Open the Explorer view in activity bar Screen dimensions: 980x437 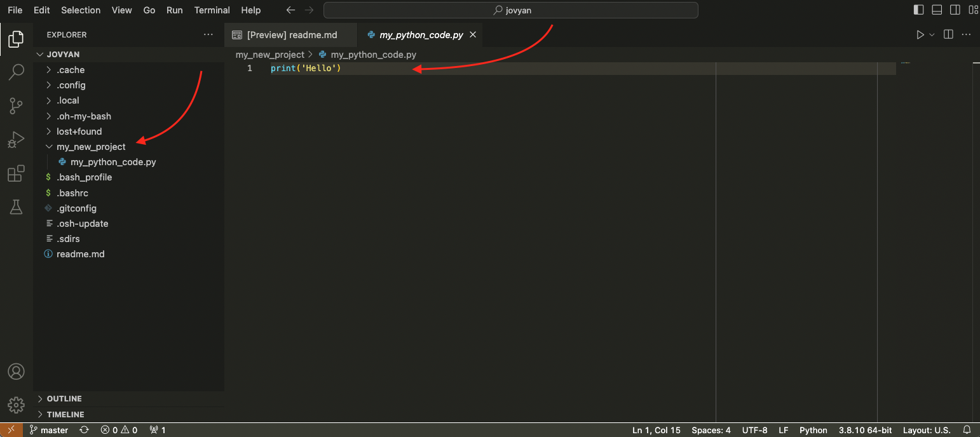coord(16,39)
